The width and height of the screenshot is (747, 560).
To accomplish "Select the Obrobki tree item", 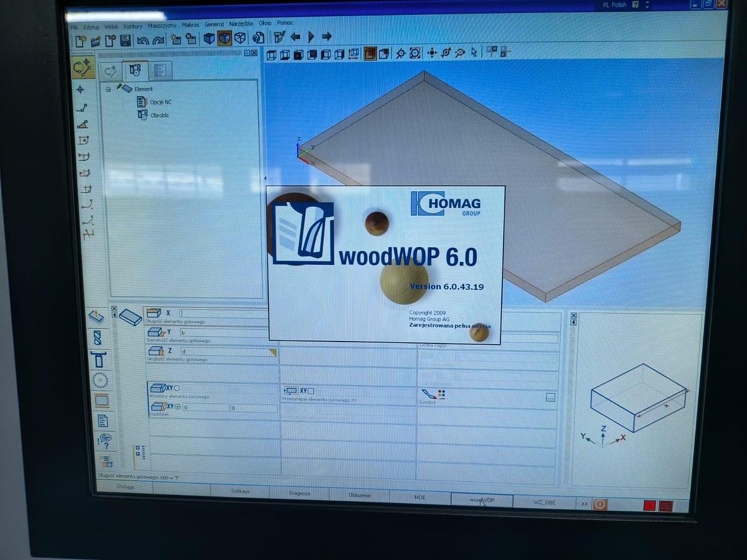I will 159,115.
